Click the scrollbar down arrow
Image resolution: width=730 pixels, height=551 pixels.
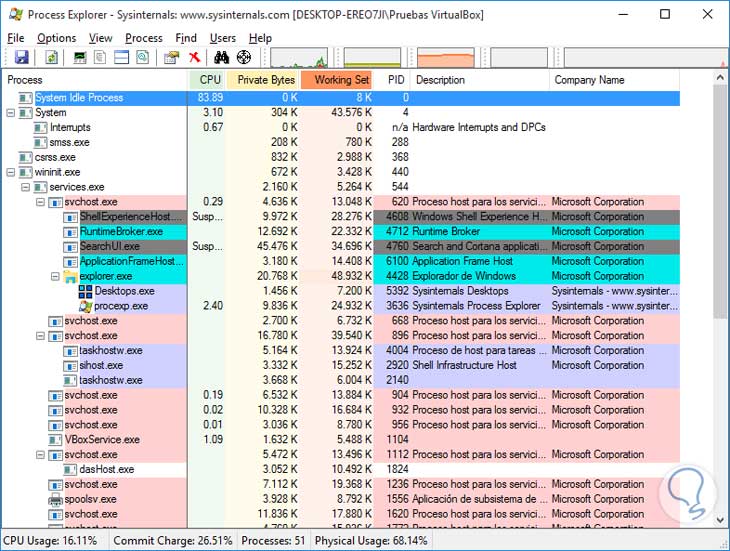[720, 520]
